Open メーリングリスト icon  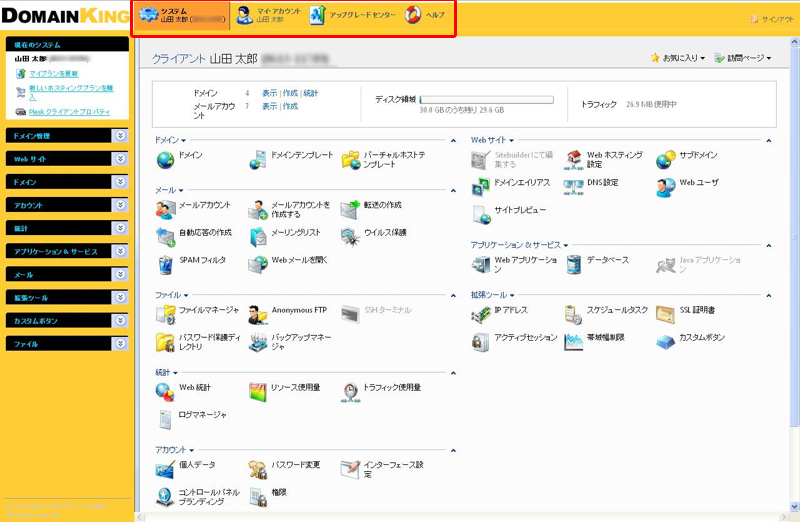click(x=258, y=237)
